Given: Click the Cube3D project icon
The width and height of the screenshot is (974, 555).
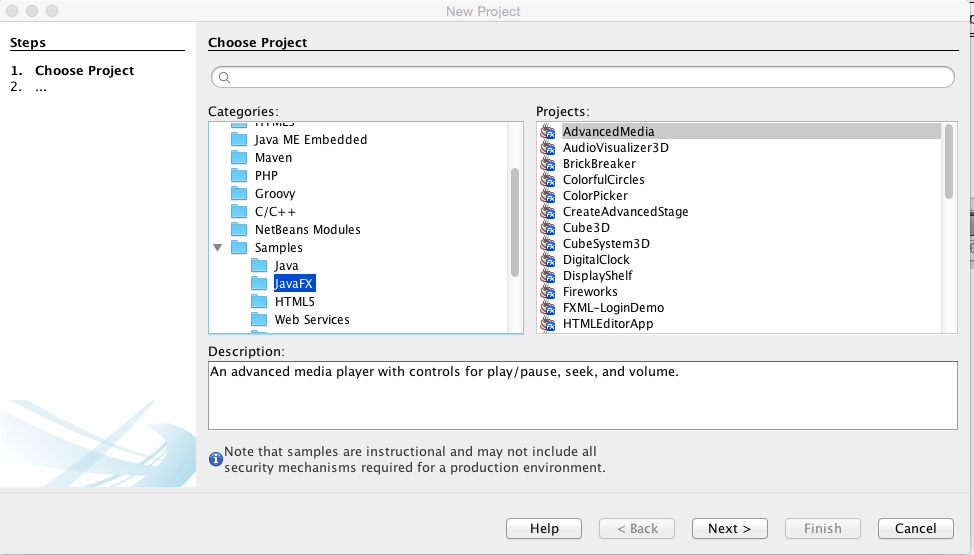Looking at the screenshot, I should point(547,228).
